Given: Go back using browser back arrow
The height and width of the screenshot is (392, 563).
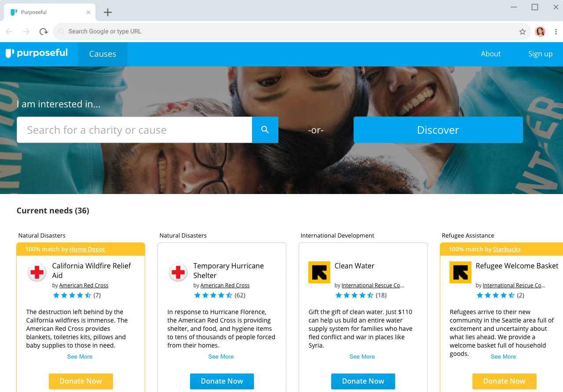Looking at the screenshot, I should 9,32.
